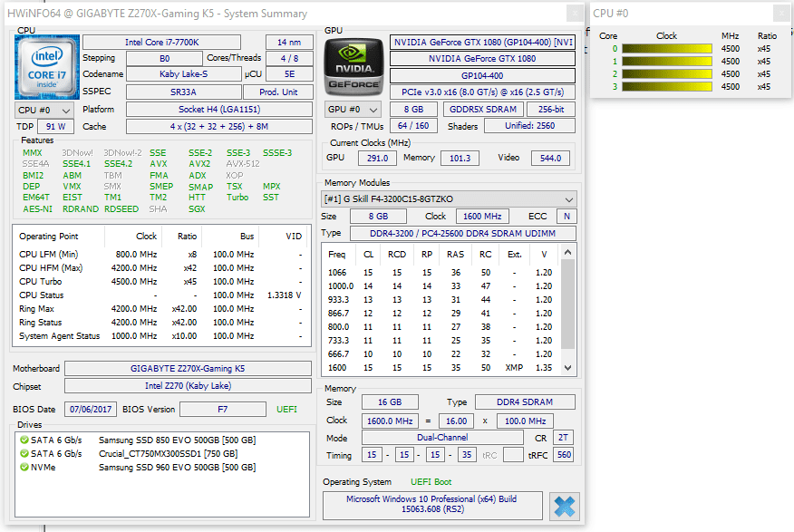Image resolution: width=794 pixels, height=532 pixels.
Task: Click Unified: 2560 shaders field
Action: (529, 126)
